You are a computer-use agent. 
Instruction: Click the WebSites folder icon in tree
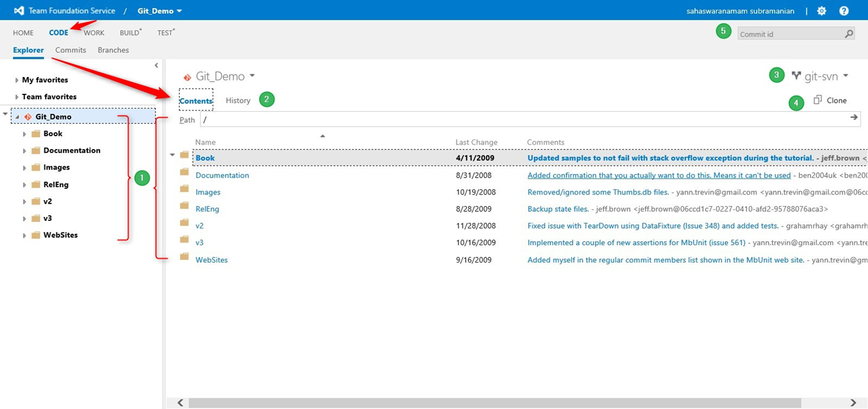[36, 235]
